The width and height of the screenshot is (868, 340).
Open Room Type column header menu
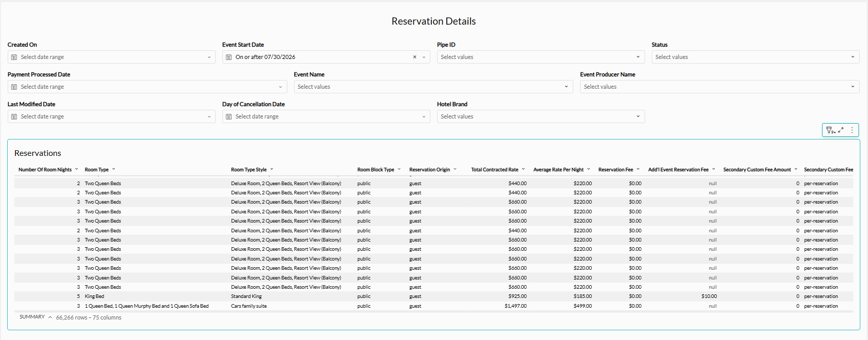(x=114, y=169)
